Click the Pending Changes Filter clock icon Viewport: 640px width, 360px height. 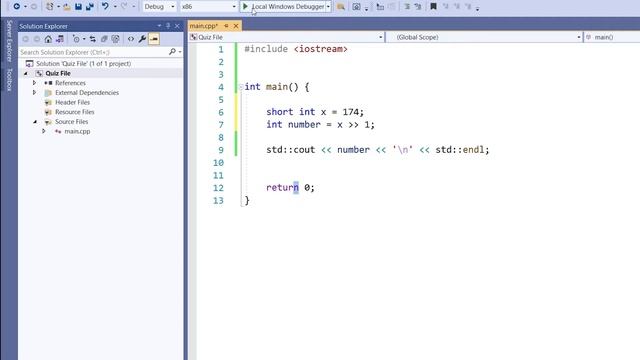76,39
